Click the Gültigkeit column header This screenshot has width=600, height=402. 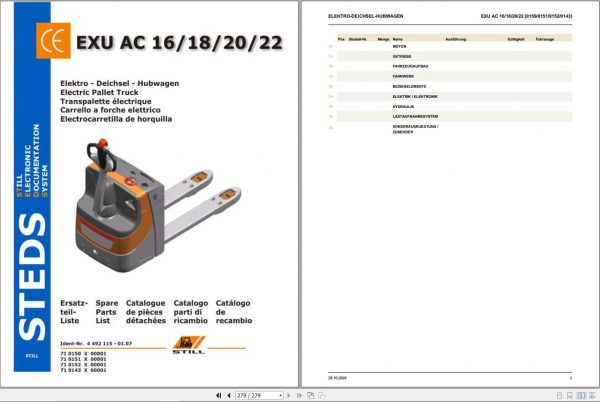(516, 39)
